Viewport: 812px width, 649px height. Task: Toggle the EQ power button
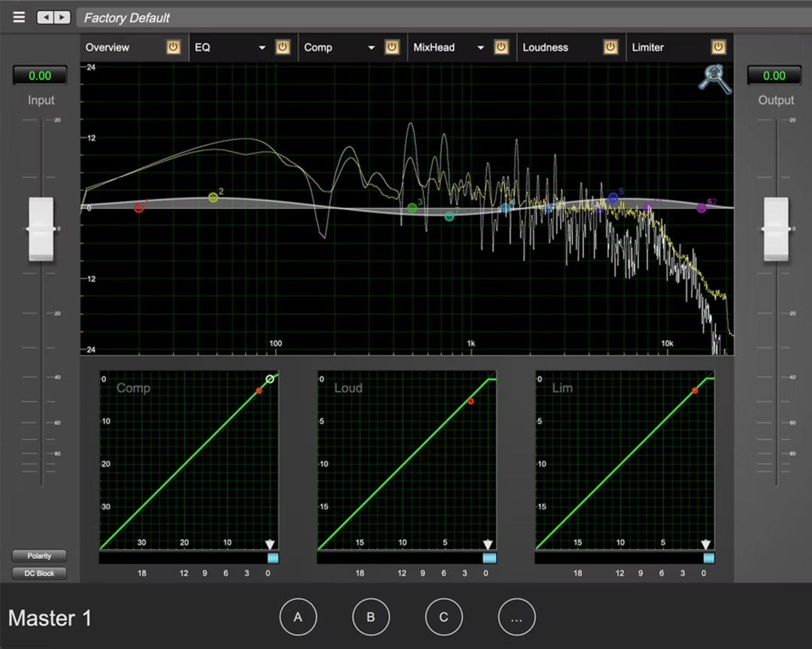click(282, 47)
